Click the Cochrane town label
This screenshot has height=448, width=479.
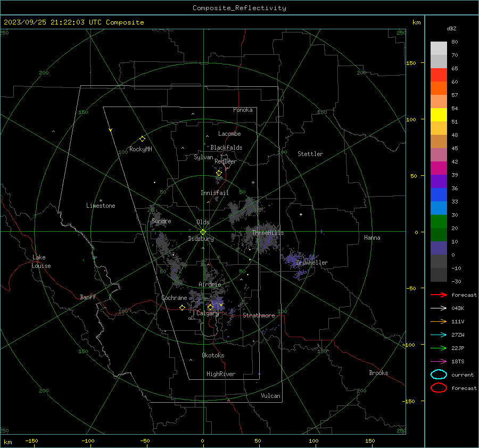click(174, 298)
